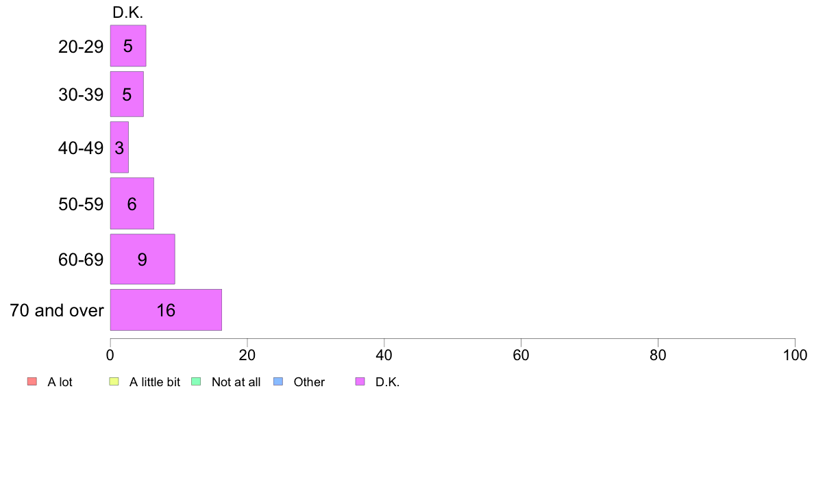
Task: Click the Not at all legend text
Action: (x=236, y=382)
